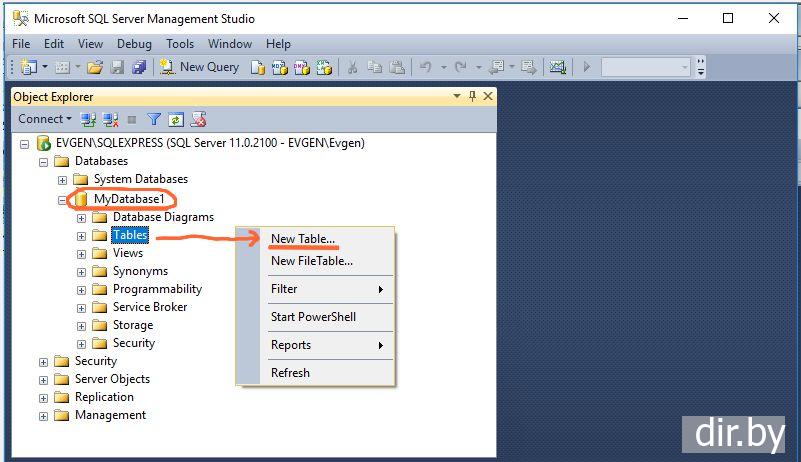The image size is (801, 462).
Task: Click the Undo arrow icon
Action: coord(426,67)
